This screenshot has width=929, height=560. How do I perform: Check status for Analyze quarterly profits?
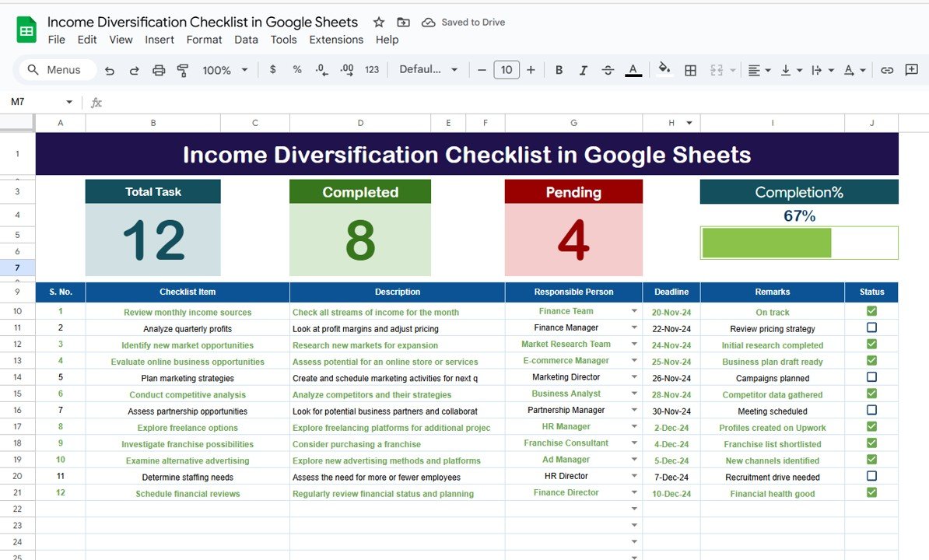(871, 327)
